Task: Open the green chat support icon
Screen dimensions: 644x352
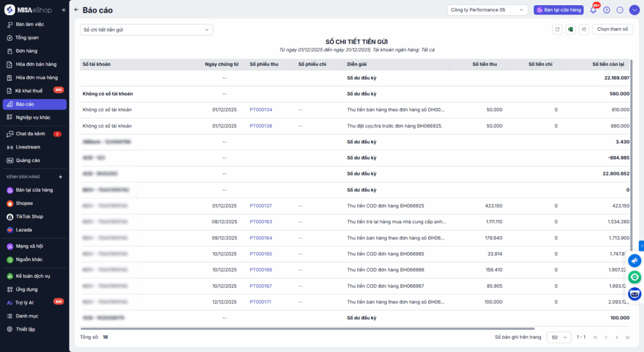Action: click(x=635, y=277)
